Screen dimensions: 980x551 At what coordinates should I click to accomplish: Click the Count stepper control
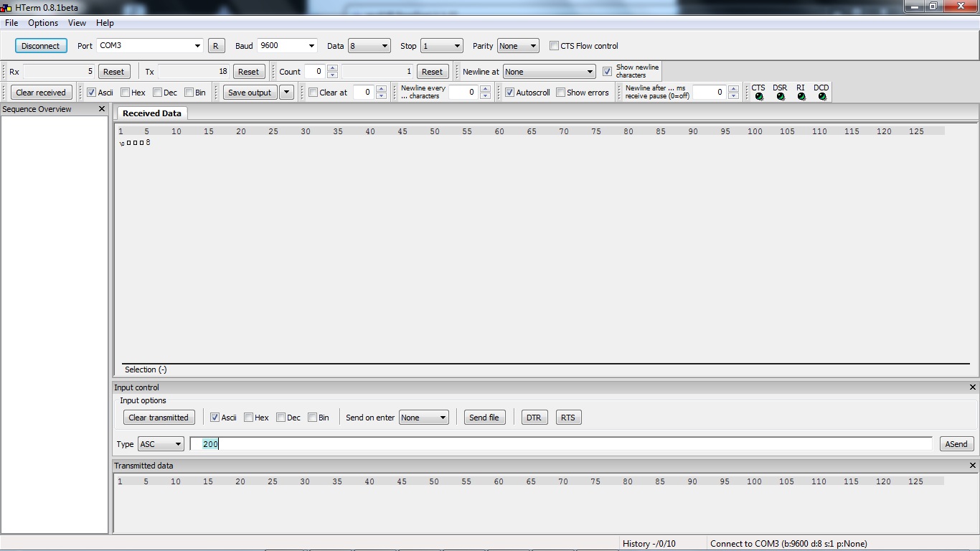coord(331,72)
